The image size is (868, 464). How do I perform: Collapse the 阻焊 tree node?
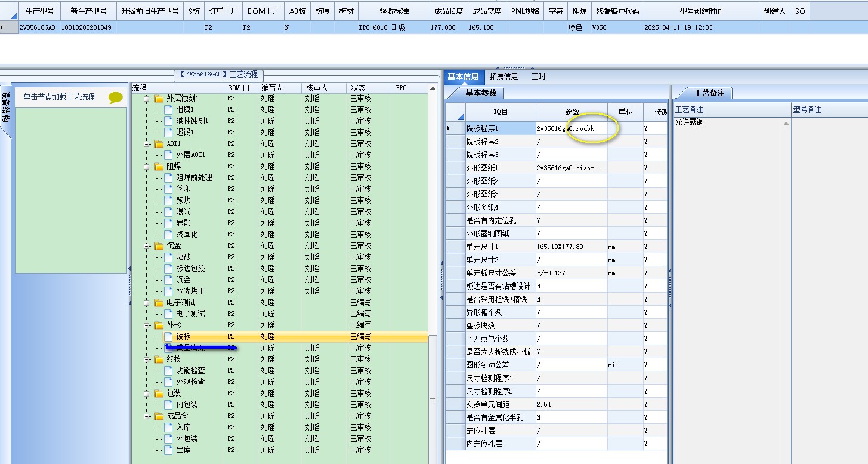147,166
